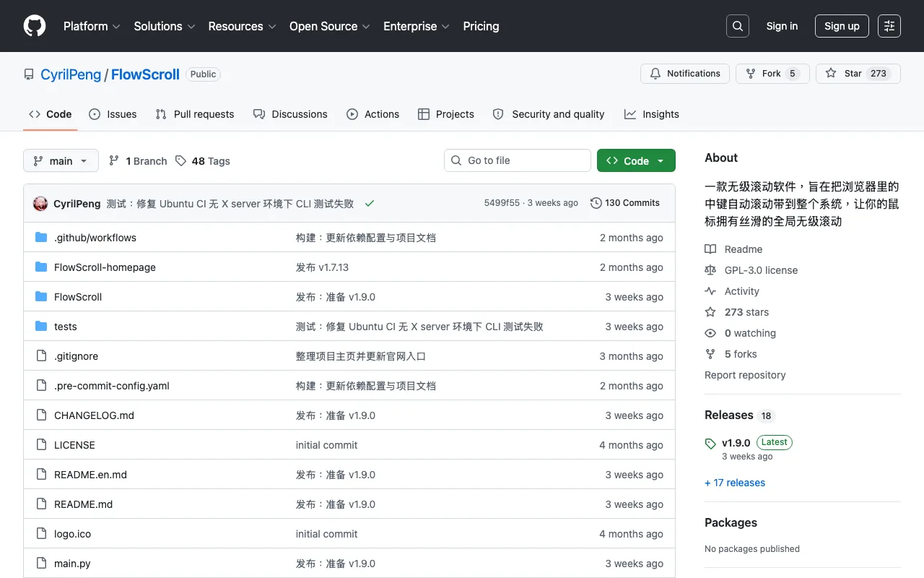Viewport: 924px width, 578px height.
Task: Open the .github/workflows folder icon
Action: [x=41, y=238]
